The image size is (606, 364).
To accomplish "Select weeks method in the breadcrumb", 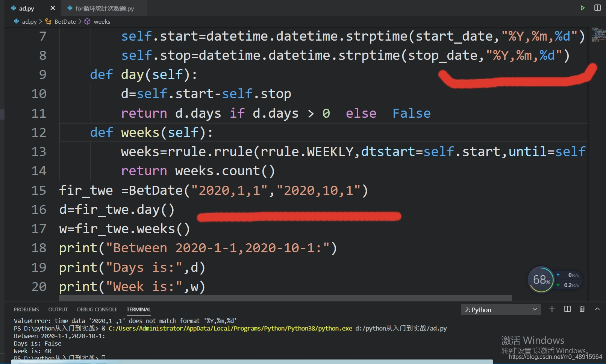I will coord(102,22).
